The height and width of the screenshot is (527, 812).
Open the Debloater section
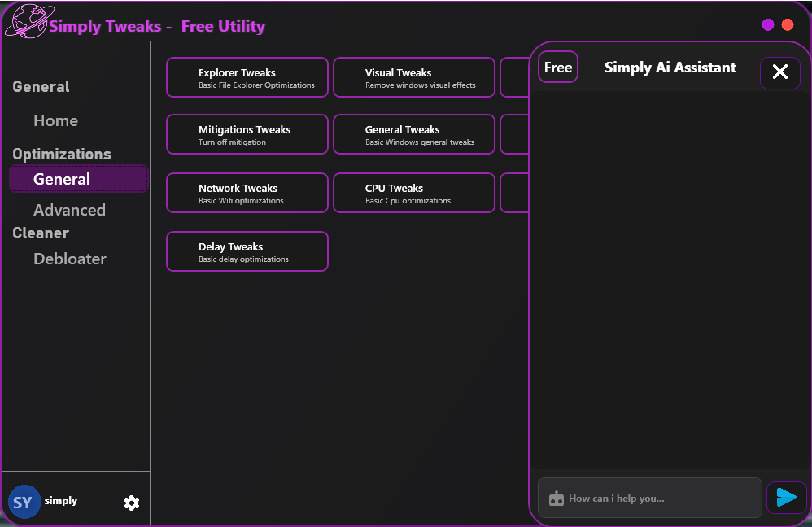coord(70,259)
